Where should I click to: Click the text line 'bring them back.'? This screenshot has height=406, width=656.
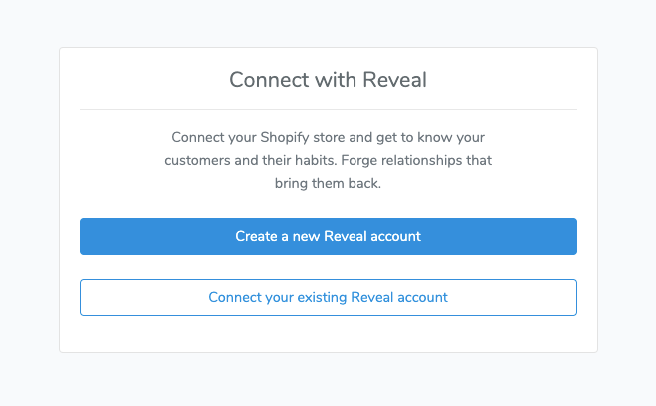click(x=328, y=184)
